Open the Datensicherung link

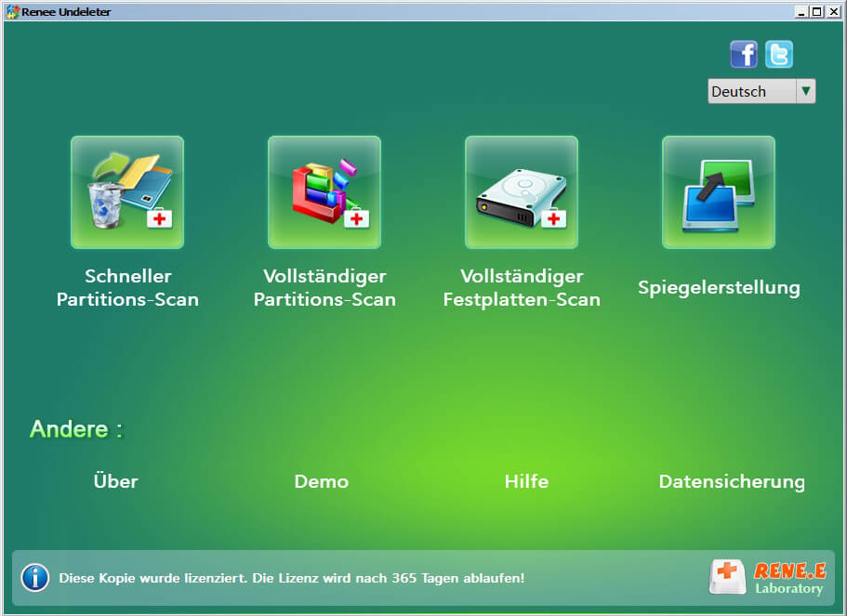(x=732, y=481)
